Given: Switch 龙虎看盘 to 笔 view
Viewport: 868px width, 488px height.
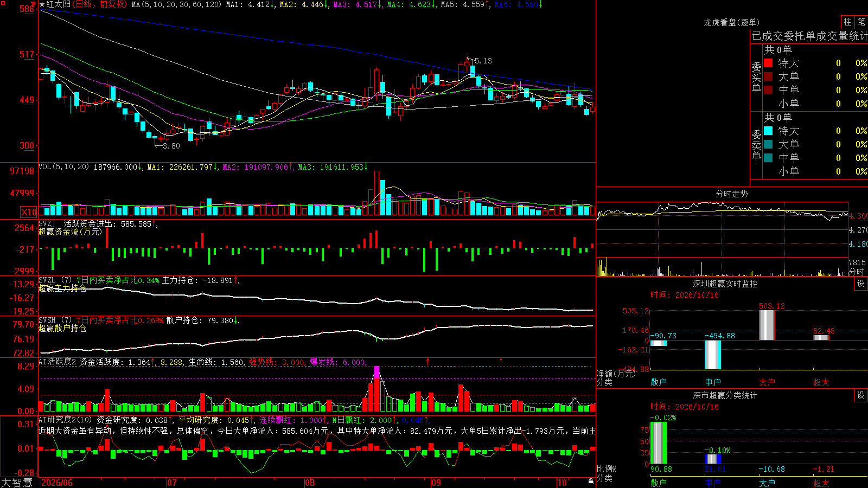Looking at the screenshot, I should (861, 22).
